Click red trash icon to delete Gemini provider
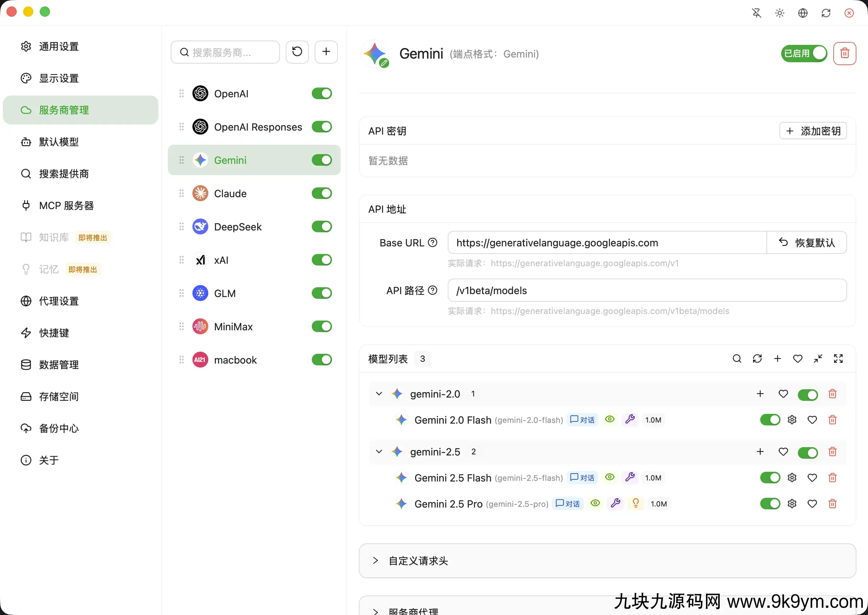This screenshot has width=868, height=615. click(x=844, y=54)
